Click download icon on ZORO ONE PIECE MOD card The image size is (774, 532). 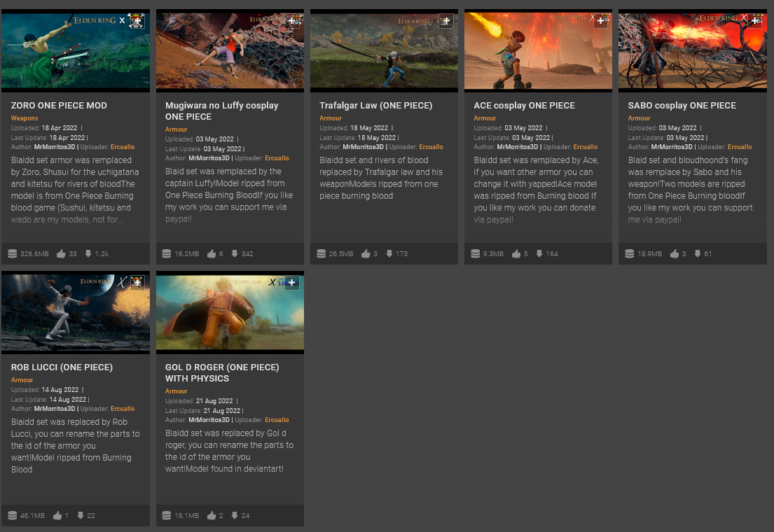88,253
